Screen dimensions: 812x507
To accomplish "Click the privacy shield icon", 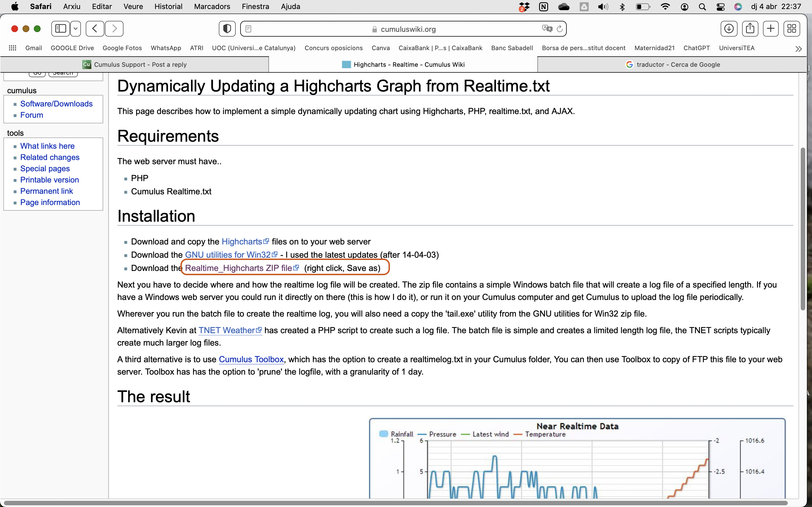I will point(227,28).
